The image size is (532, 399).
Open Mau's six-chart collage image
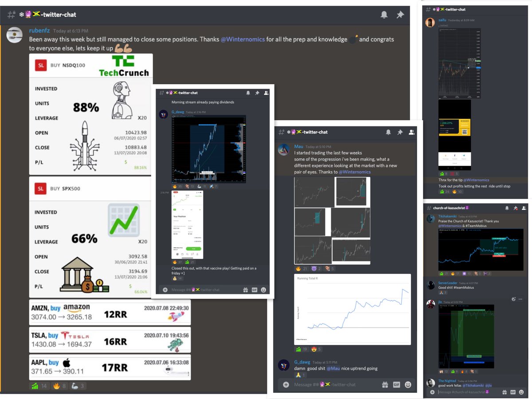tap(332, 220)
